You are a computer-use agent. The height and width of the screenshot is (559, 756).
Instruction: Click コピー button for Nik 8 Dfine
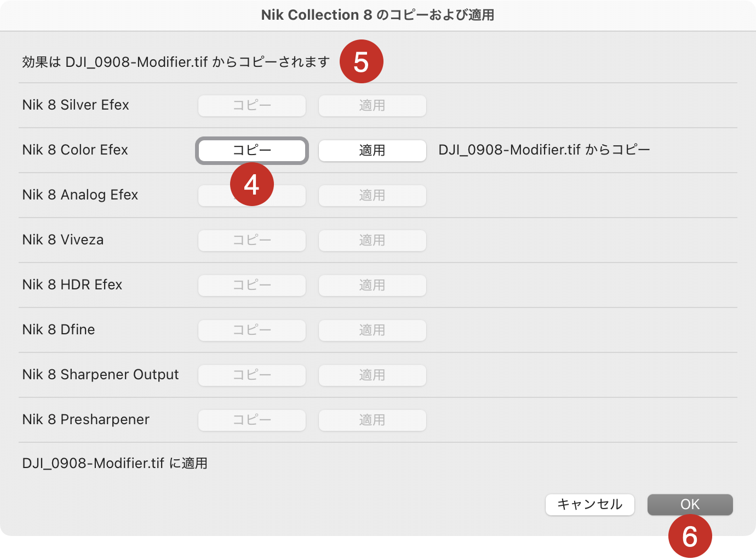252,330
